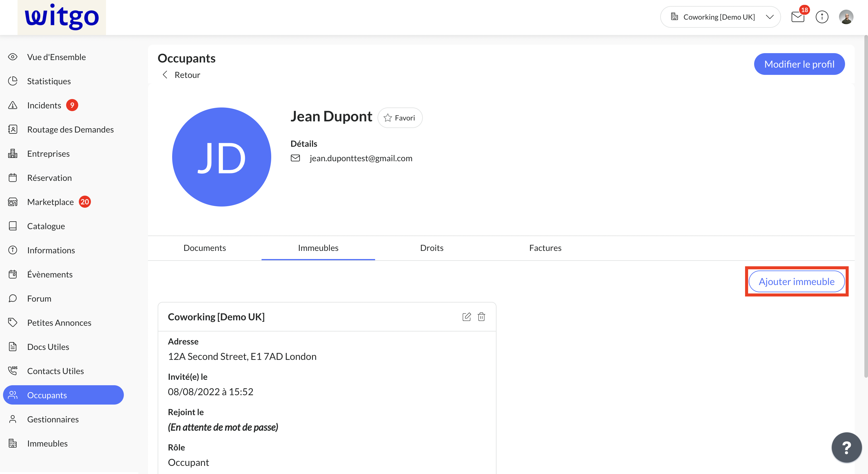This screenshot has width=868, height=474.
Task: Click the Docs Utiles document icon
Action: click(x=13, y=347)
